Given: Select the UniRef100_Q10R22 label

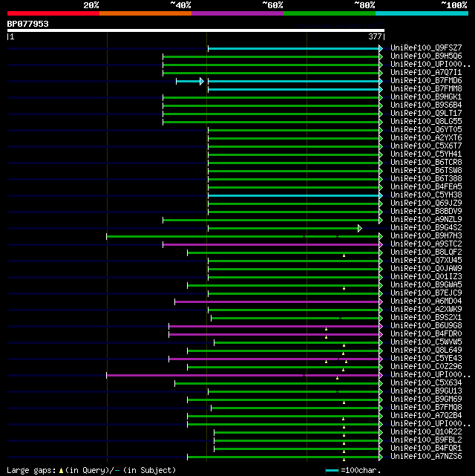Looking at the screenshot, I should pos(426,432).
